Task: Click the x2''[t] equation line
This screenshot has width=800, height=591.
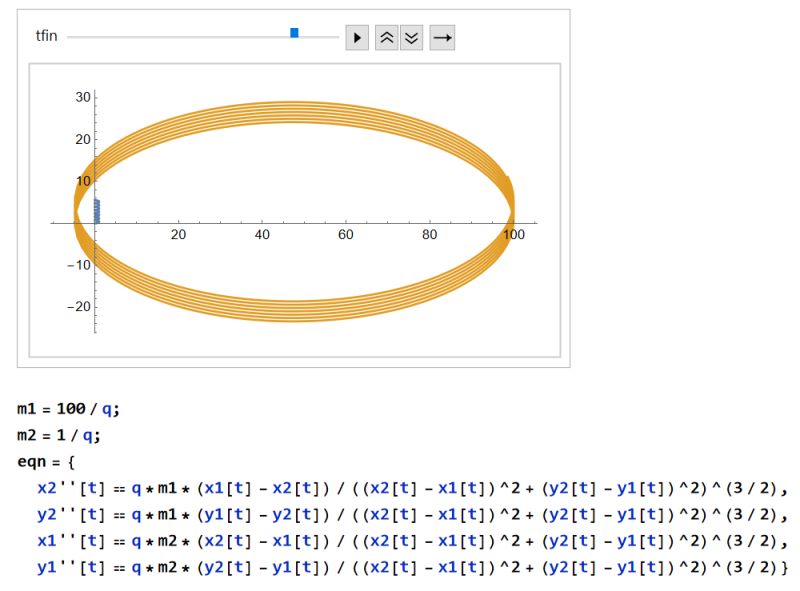Action: tap(413, 488)
